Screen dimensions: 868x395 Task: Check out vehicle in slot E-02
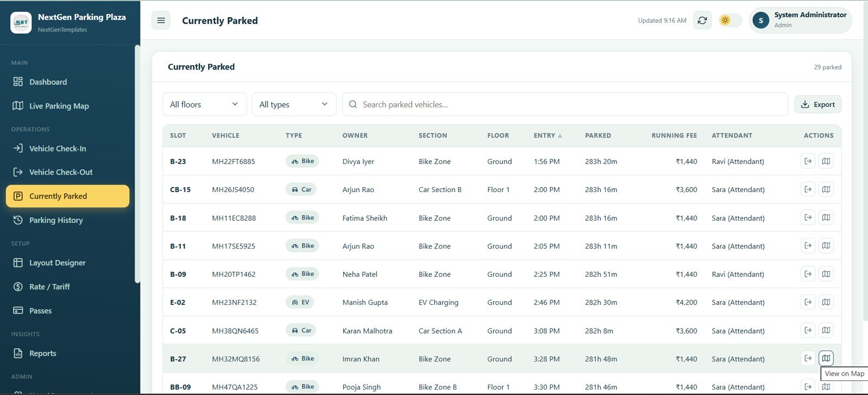tap(808, 302)
